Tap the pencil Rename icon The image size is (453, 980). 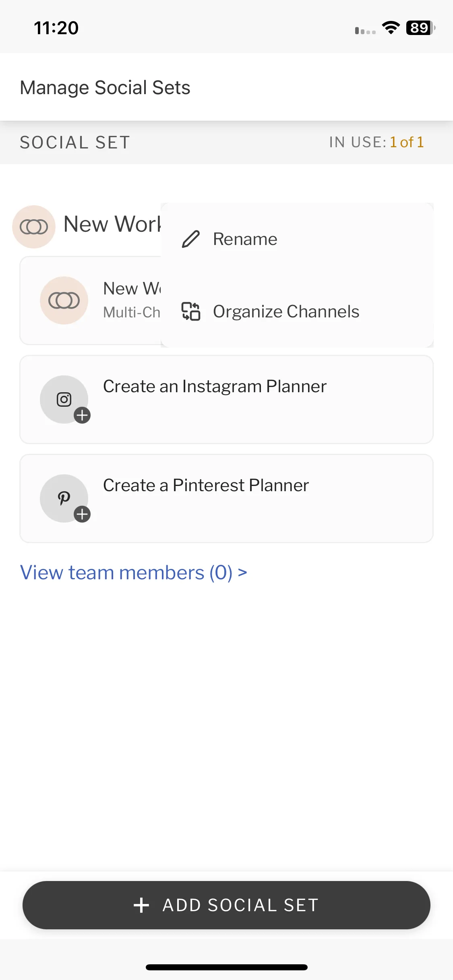[191, 239]
